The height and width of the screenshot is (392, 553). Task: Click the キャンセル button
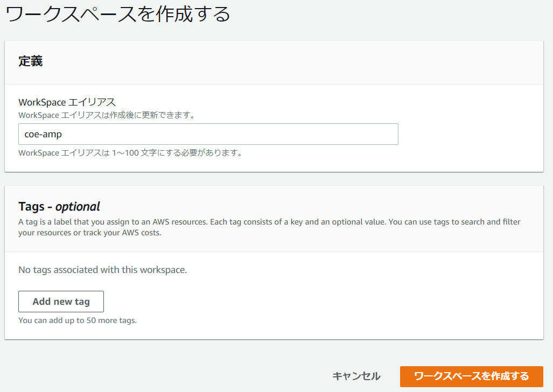356,376
